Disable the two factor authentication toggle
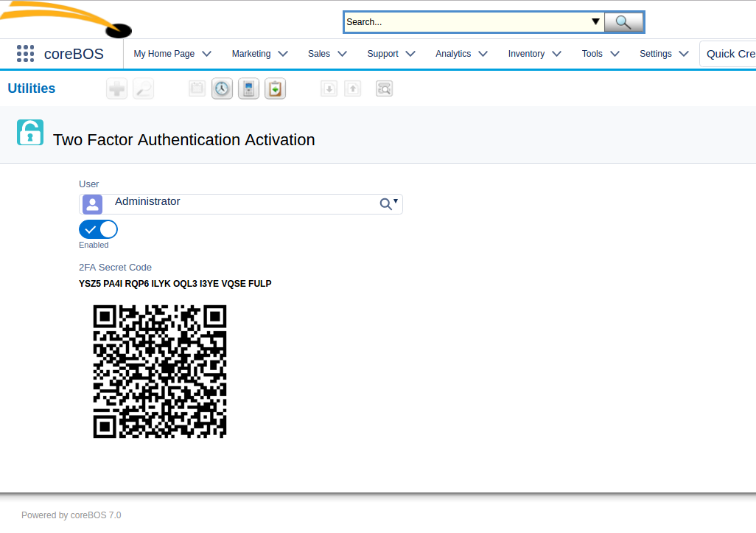The width and height of the screenshot is (756, 533). tap(98, 229)
